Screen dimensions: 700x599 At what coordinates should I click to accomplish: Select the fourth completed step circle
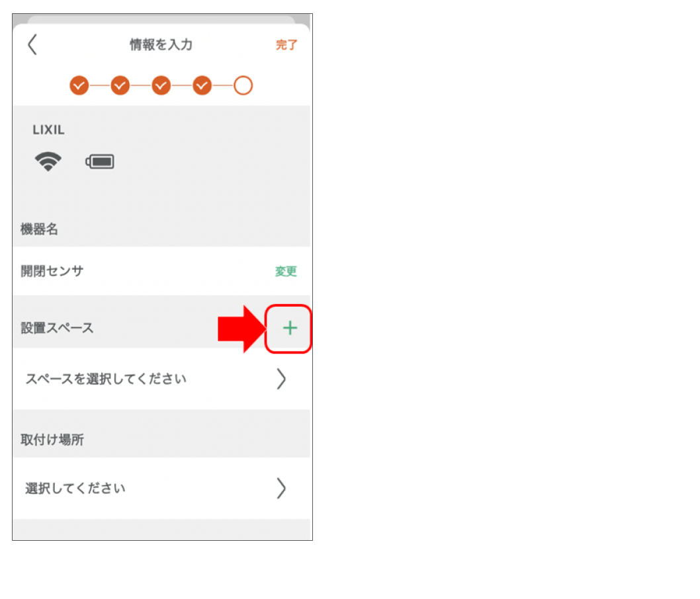(202, 85)
